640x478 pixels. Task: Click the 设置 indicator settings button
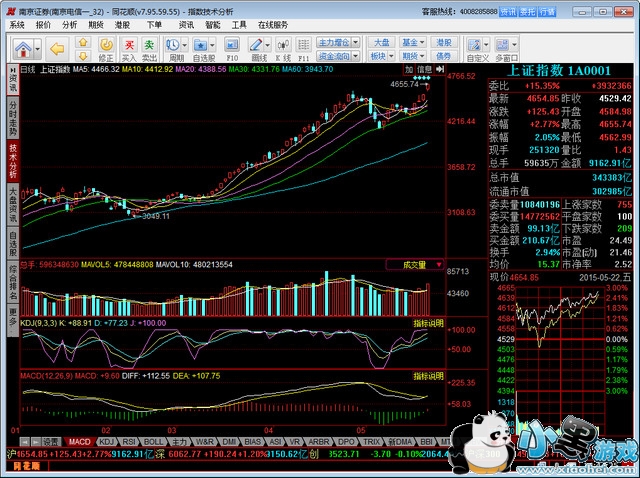[x=52, y=442]
